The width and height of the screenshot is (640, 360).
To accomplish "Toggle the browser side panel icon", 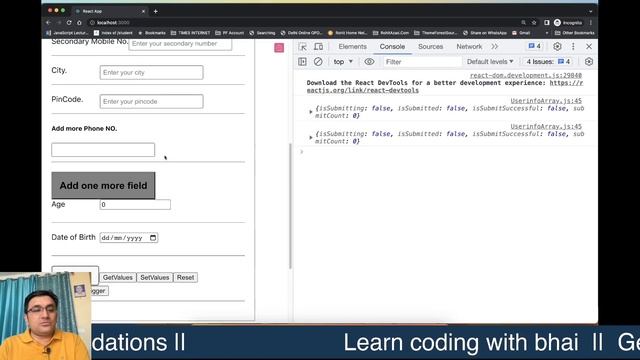I will pyautogui.click(x=547, y=23).
